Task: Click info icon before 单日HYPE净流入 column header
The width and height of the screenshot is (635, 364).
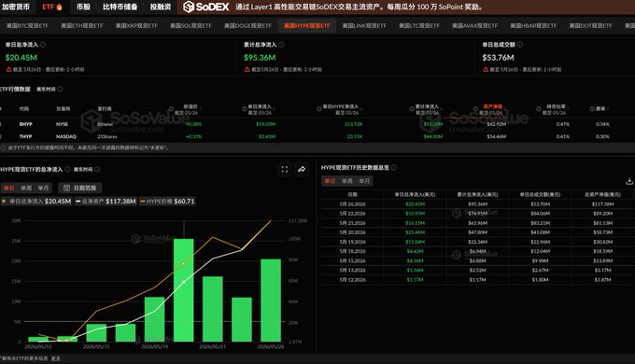Action: 319,109
